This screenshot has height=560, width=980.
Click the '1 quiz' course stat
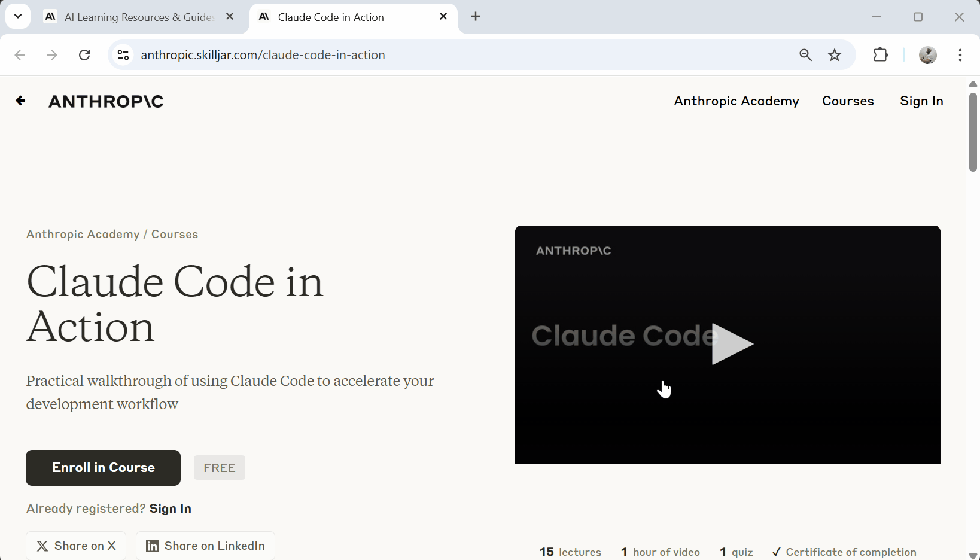736,552
